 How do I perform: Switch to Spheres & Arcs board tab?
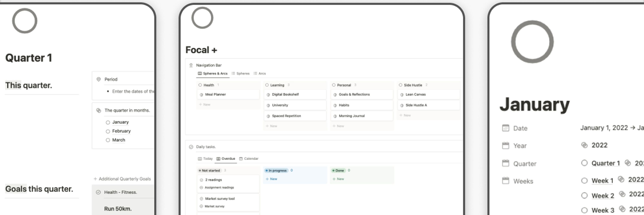pos(213,74)
